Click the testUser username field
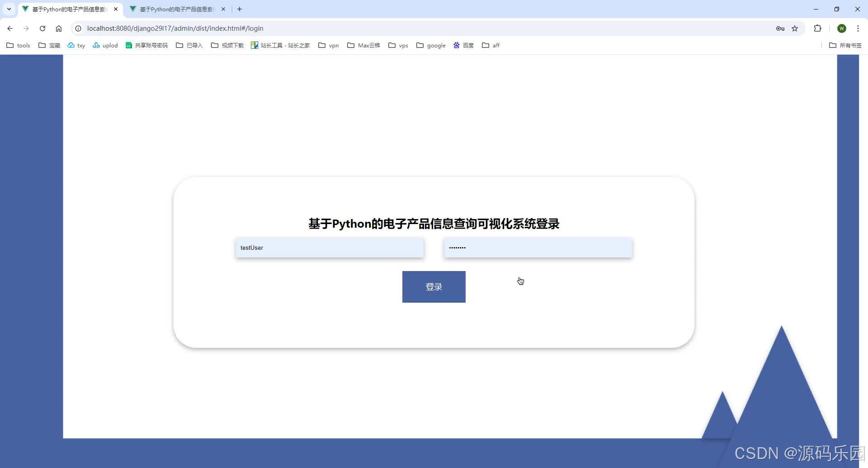This screenshot has height=468, width=868. click(329, 248)
